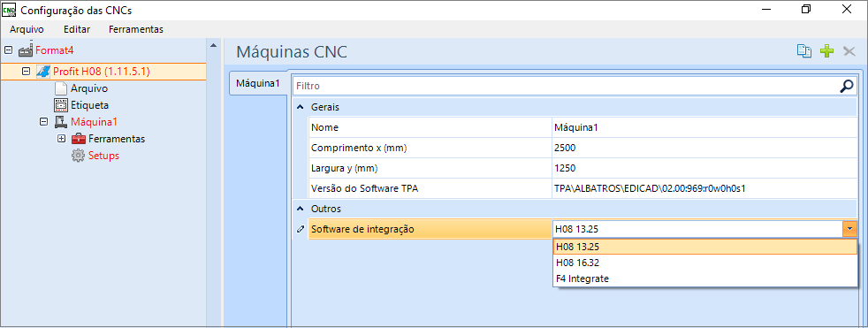Viewport: 868px width, 328px height.
Task: Switch to the Máquina1 tab
Action: [x=258, y=83]
